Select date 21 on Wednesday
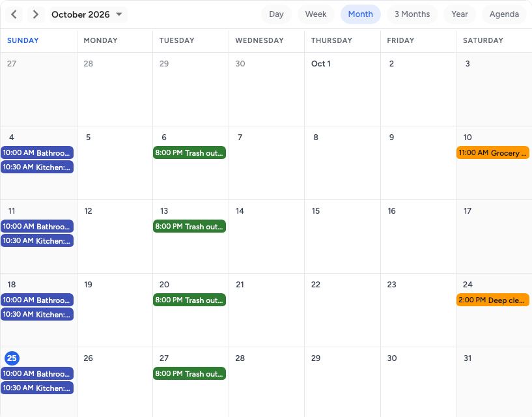This screenshot has width=532, height=417. (x=240, y=285)
